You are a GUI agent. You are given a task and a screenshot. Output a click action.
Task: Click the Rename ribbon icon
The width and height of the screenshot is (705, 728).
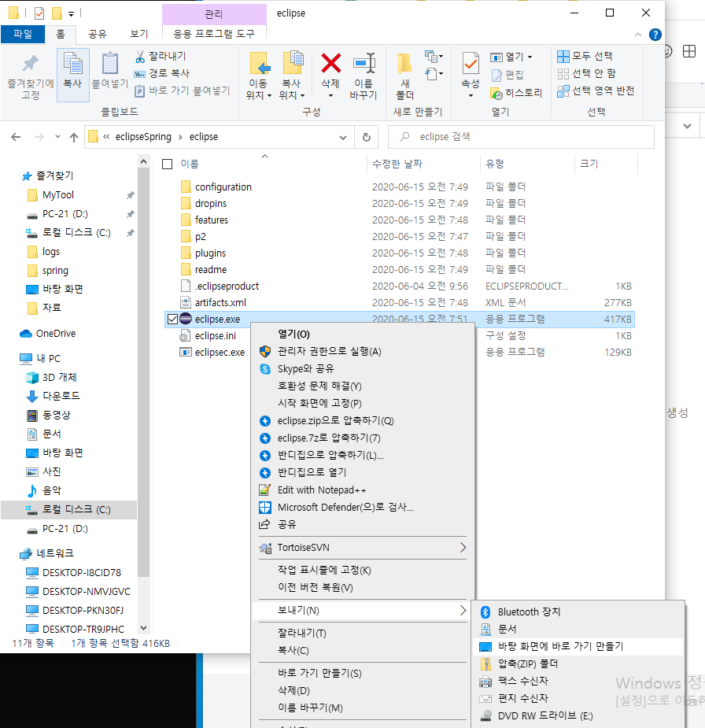coord(364,76)
